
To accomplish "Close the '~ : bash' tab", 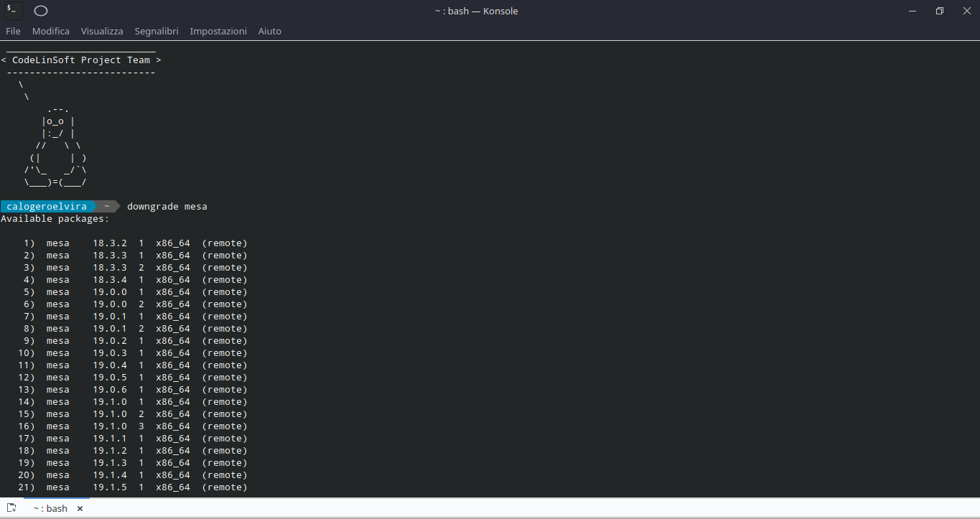I will 80,508.
